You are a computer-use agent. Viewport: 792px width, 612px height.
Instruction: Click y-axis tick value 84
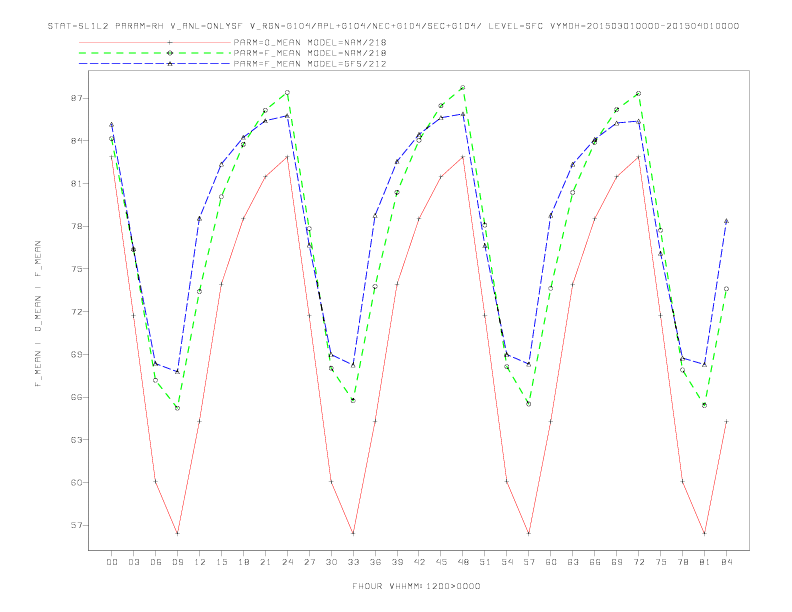(77, 140)
